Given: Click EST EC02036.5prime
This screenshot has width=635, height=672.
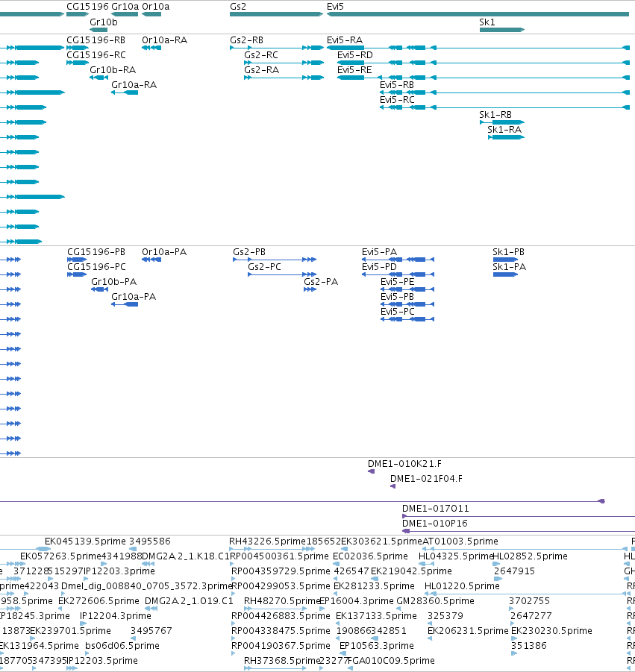Looking at the screenshot, I should [x=370, y=556].
